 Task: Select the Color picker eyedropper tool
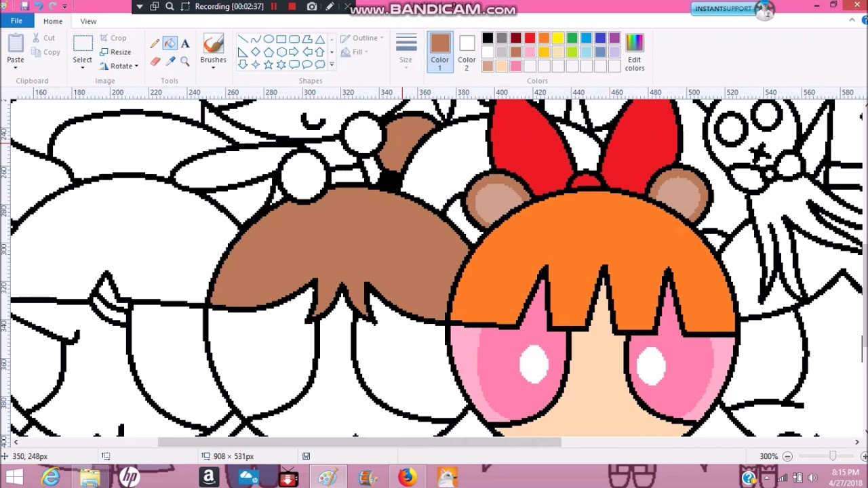pyautogui.click(x=170, y=62)
